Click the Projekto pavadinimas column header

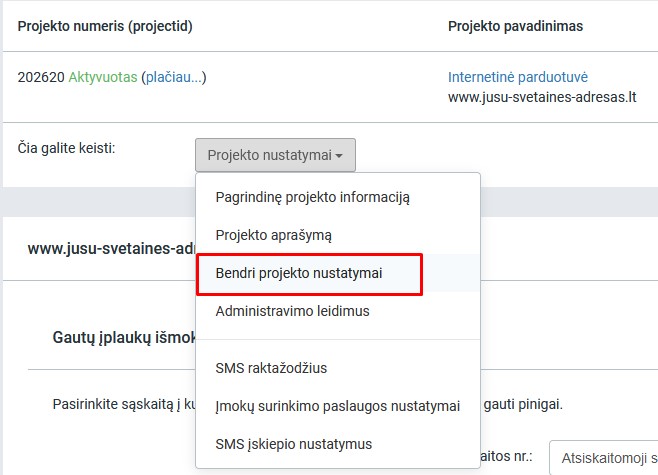[515, 26]
